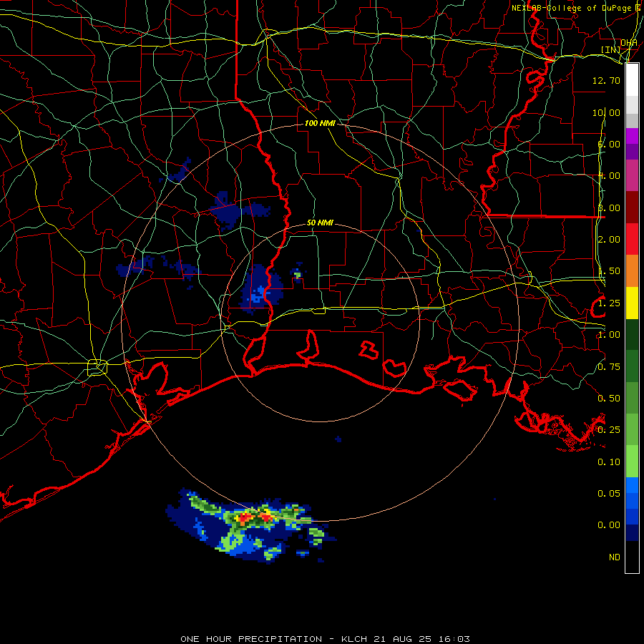Viewport: 644px width, 644px height.
Task: Pick the white swatch atop the legend
Action: click(632, 80)
